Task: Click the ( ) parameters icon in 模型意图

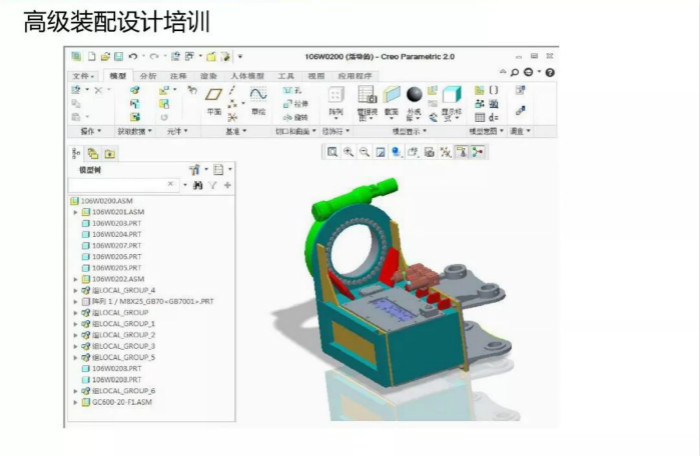Action: [493, 90]
